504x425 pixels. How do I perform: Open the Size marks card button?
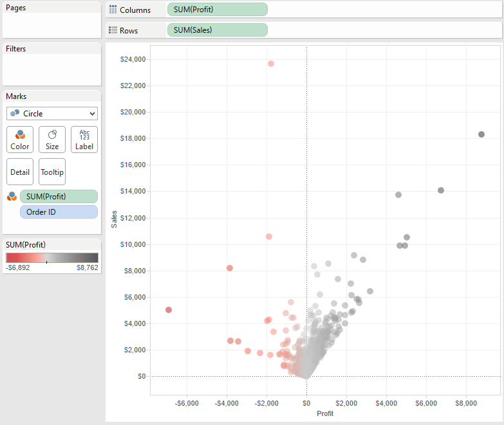click(x=52, y=140)
